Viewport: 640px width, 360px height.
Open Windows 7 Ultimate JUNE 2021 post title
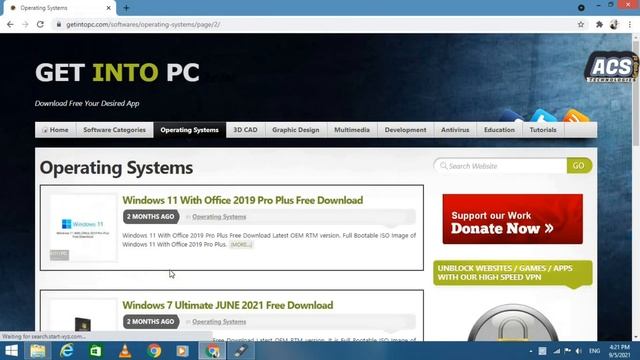(228, 305)
